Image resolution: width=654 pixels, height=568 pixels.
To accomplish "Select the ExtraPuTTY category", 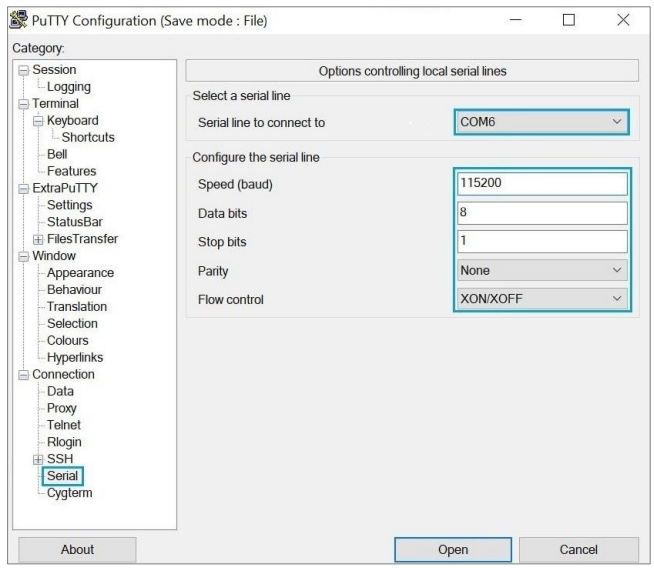I will (x=65, y=188).
